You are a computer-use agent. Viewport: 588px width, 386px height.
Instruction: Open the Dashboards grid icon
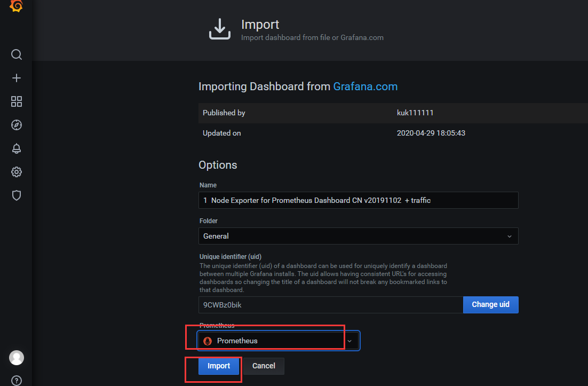pyautogui.click(x=16, y=101)
